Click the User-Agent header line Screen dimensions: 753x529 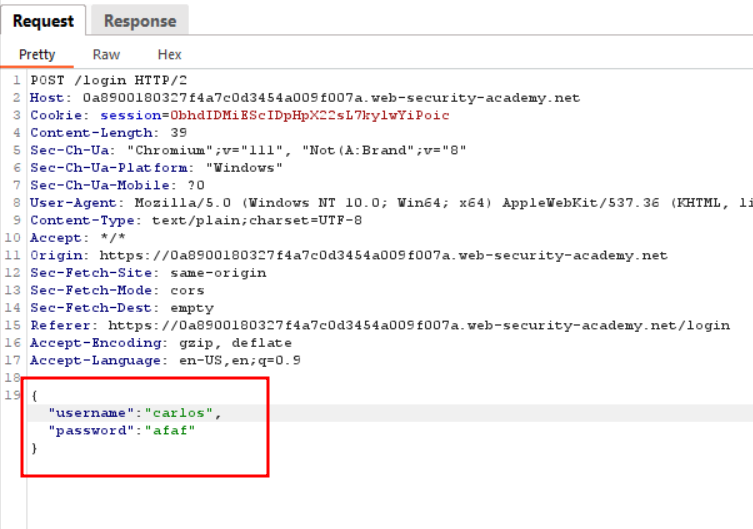tap(391, 203)
